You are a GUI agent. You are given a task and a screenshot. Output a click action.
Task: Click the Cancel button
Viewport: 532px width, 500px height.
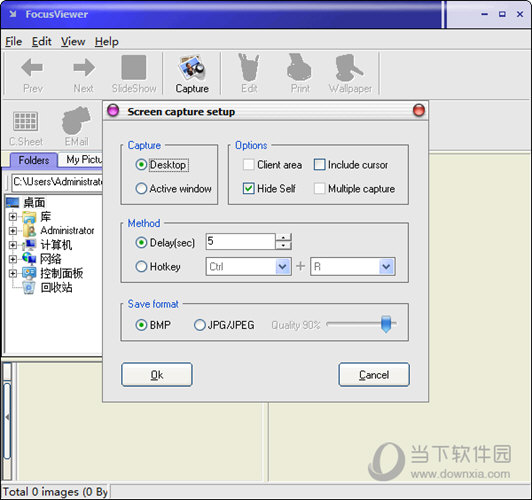pyautogui.click(x=374, y=374)
